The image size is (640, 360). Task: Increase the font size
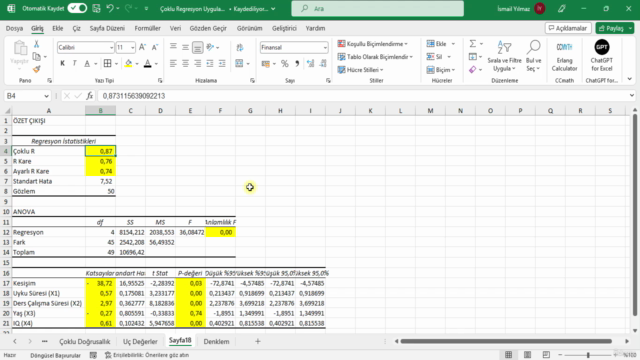point(142,47)
